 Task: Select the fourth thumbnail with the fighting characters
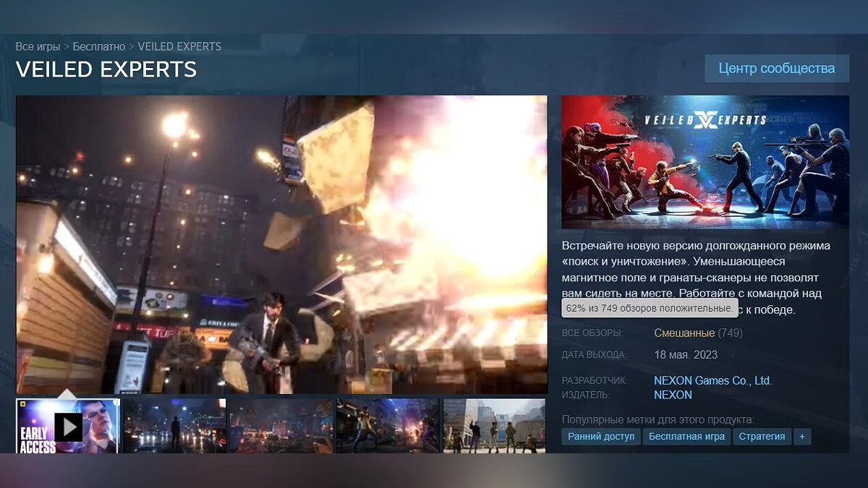point(388,427)
